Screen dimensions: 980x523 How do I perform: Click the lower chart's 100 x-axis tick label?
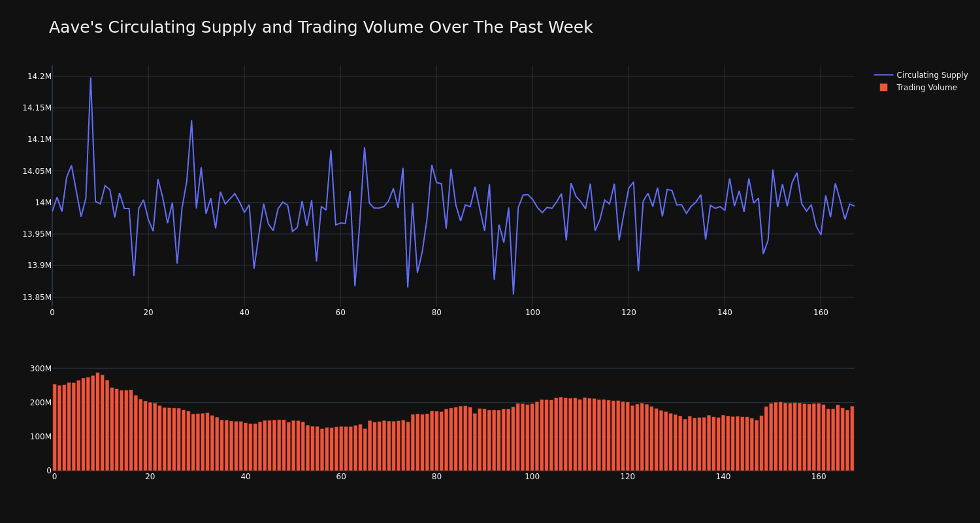(532, 477)
